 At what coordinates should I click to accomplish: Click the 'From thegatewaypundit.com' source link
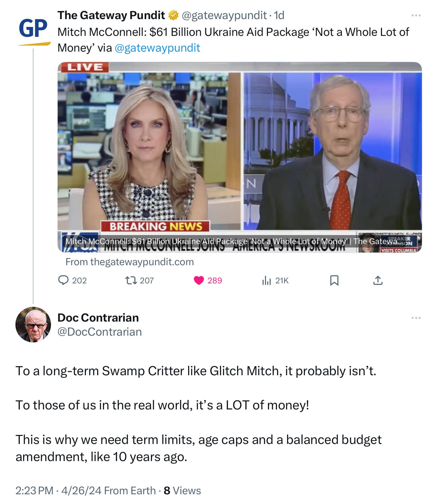coord(129,262)
